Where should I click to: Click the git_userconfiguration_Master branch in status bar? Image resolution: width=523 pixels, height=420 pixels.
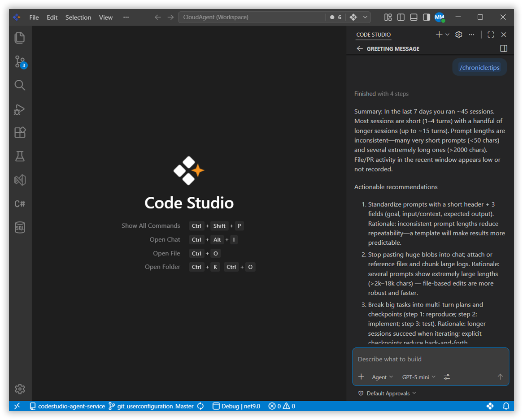click(x=152, y=406)
